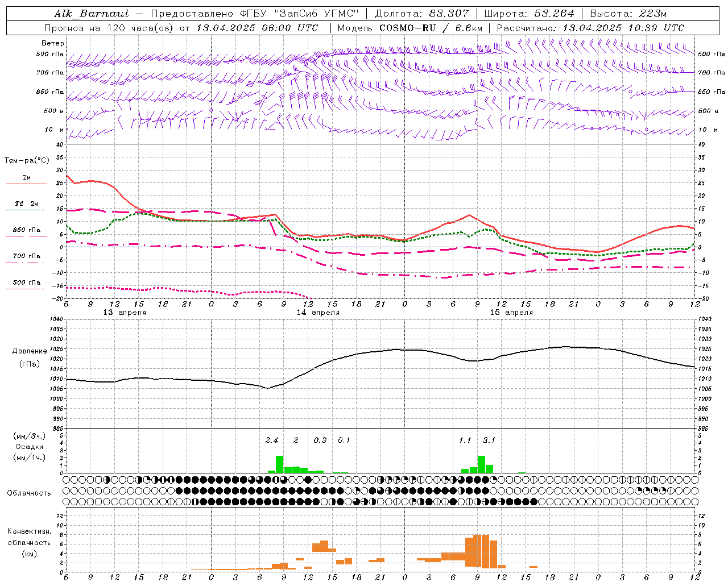
Task: Click the 'Ветер' wind panel label
Action: pyautogui.click(x=53, y=43)
